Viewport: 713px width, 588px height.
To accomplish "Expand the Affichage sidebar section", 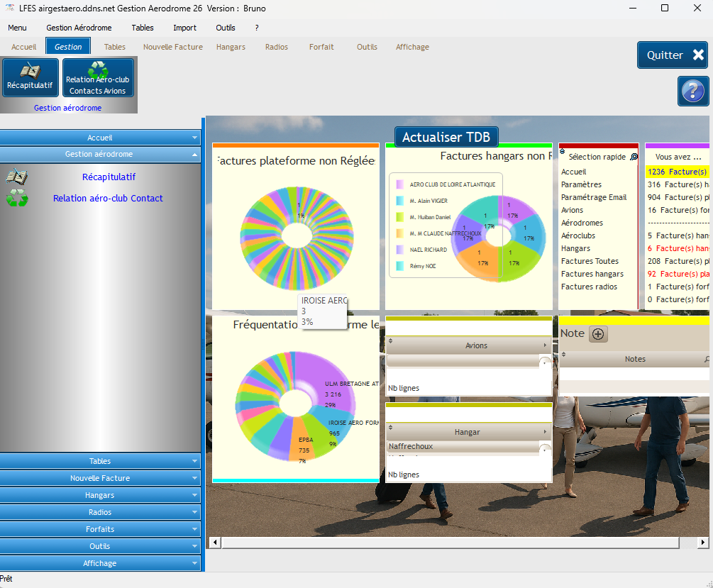I will point(100,563).
